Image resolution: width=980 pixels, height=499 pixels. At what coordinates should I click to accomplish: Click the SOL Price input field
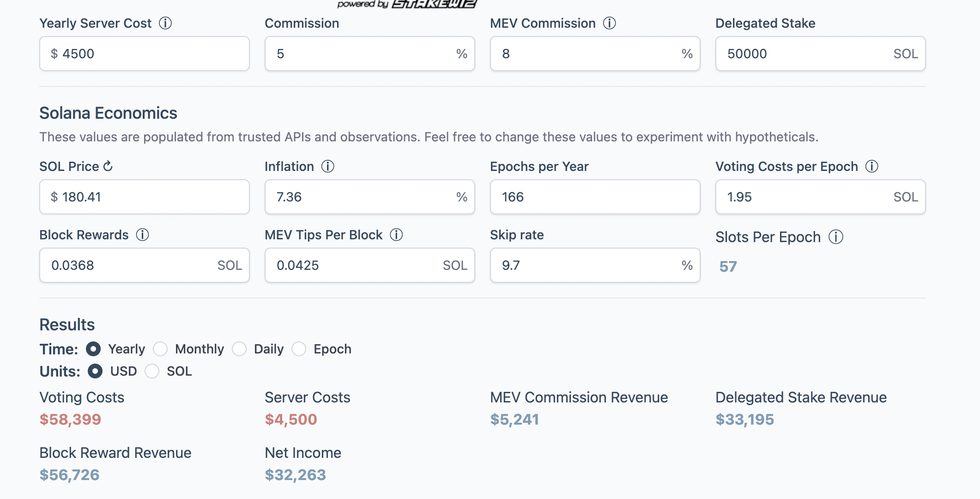coord(145,197)
